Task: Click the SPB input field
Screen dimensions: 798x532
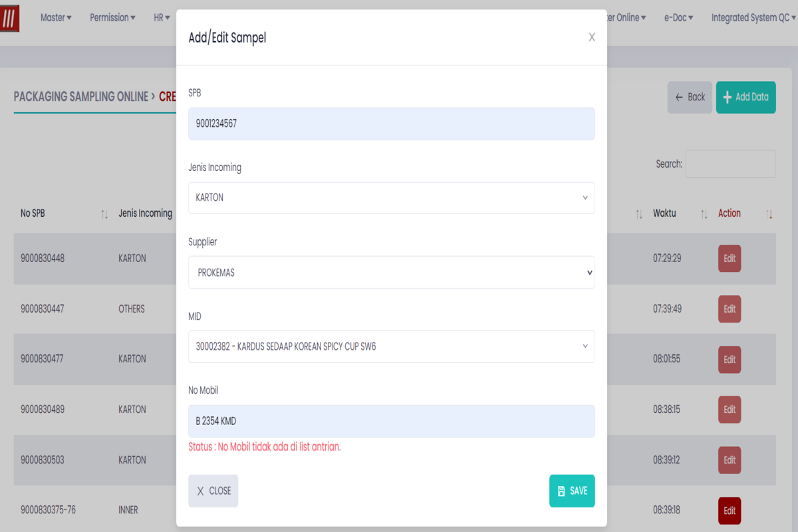Action: point(391,124)
